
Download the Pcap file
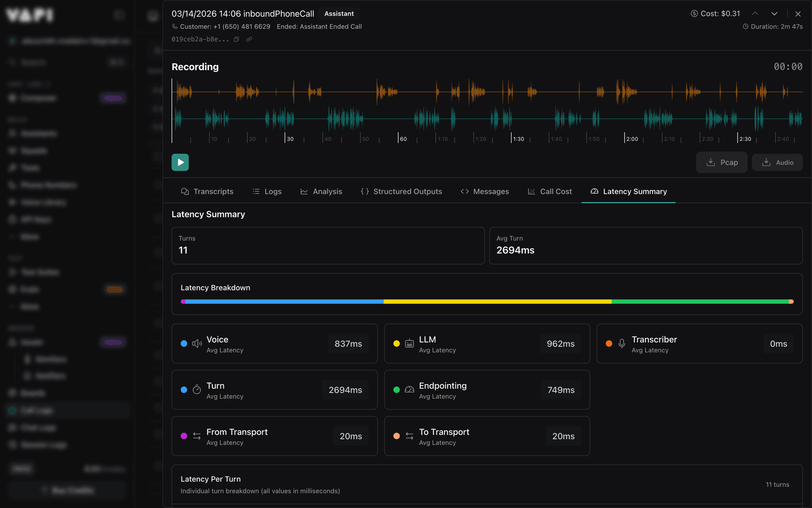(721, 162)
